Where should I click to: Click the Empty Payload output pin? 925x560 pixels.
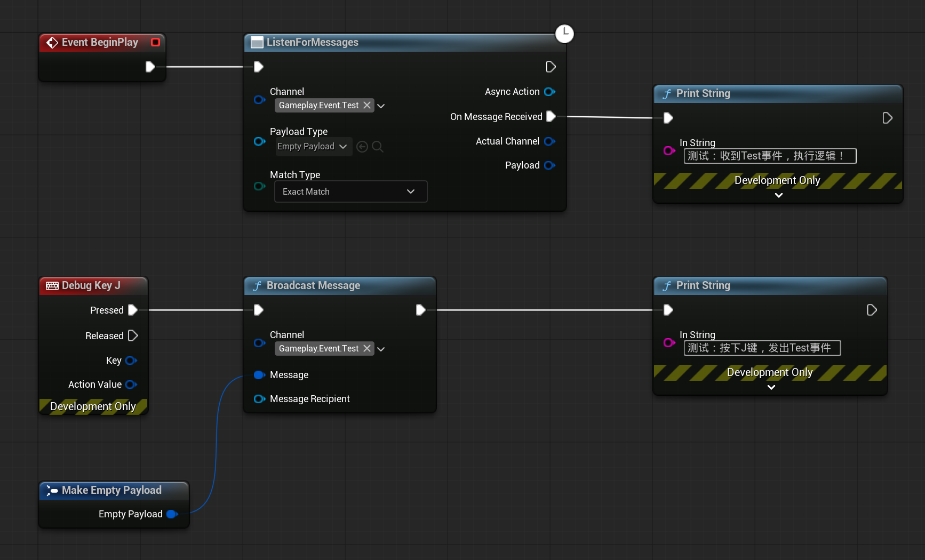point(172,514)
